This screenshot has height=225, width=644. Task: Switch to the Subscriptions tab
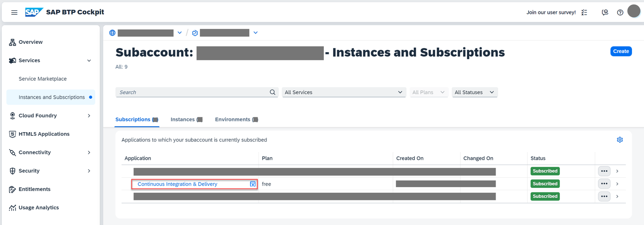tap(137, 120)
